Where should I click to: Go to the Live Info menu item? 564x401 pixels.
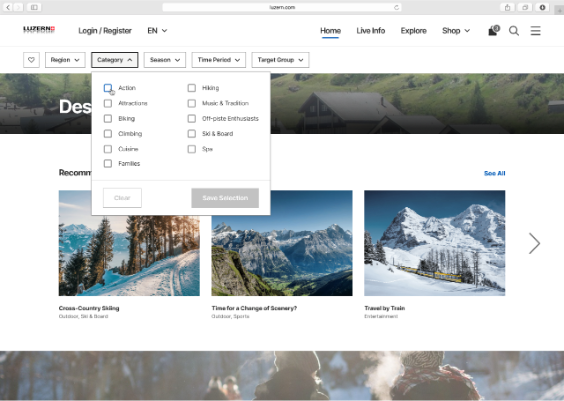pos(370,31)
